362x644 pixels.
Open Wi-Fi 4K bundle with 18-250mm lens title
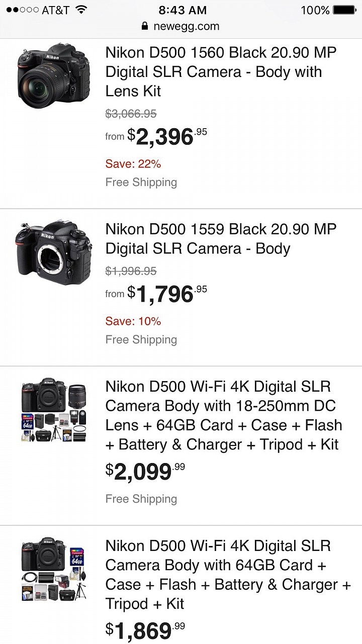224,415
